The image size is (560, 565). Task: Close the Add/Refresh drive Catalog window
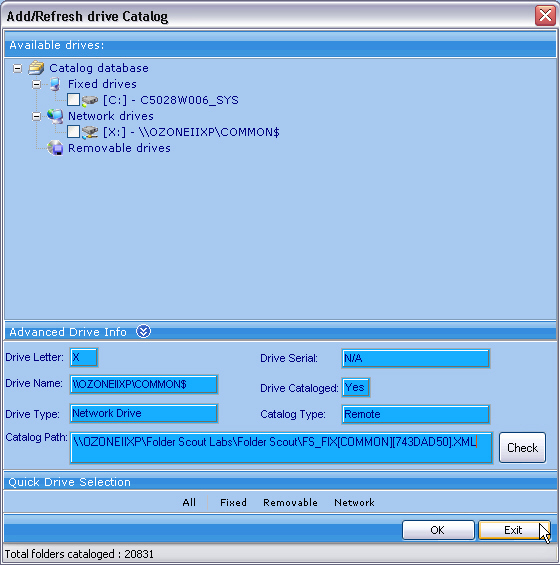pos(545,16)
